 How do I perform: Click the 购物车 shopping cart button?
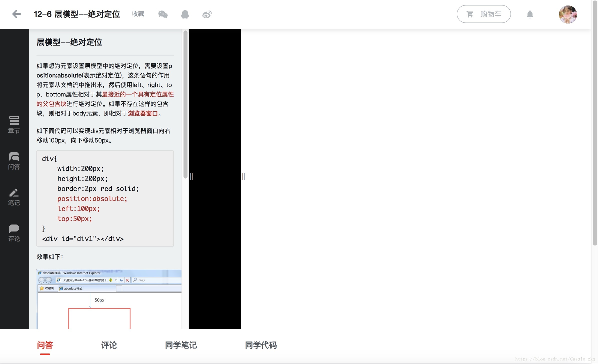click(x=483, y=14)
